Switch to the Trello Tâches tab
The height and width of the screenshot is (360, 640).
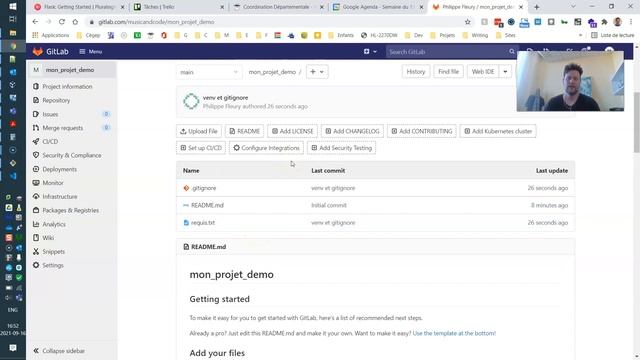point(179,7)
